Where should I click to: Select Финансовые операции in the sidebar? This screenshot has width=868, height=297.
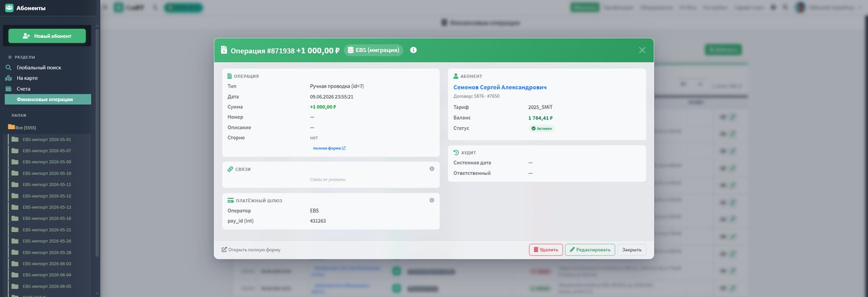tap(48, 99)
